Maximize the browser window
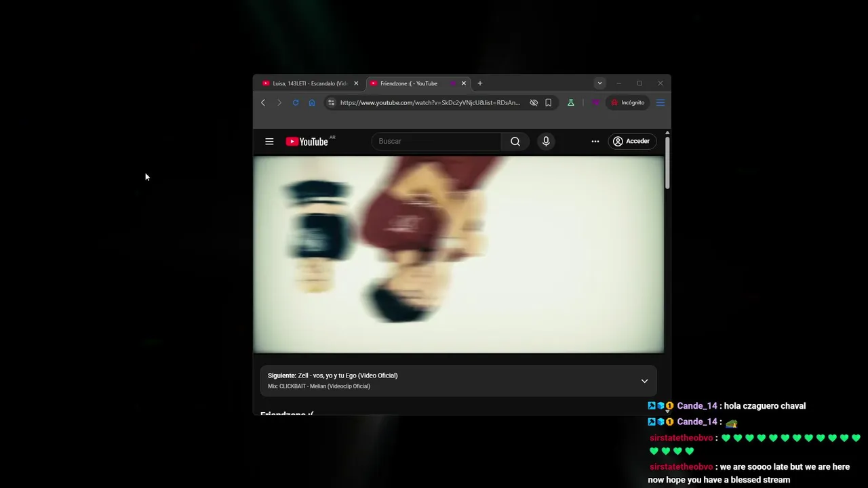Viewport: 868px width, 488px height. tap(639, 83)
